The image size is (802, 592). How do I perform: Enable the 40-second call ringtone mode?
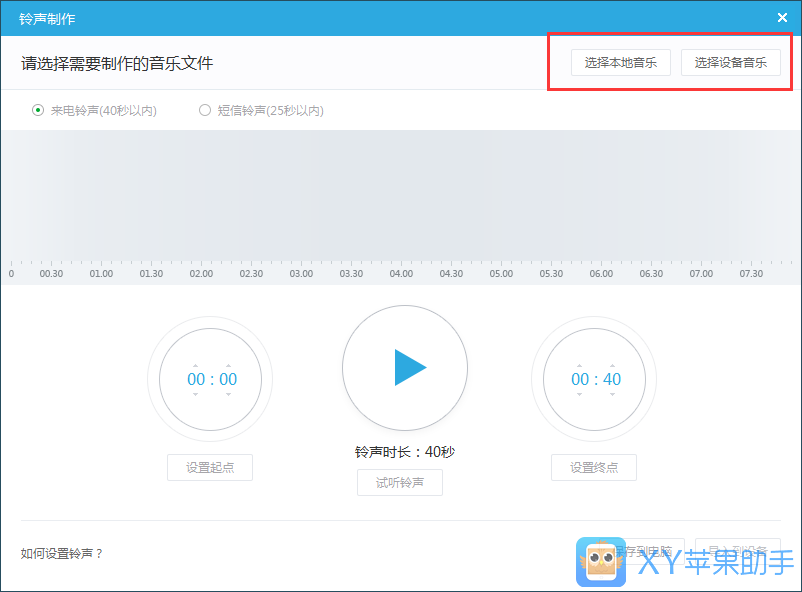pos(37,111)
